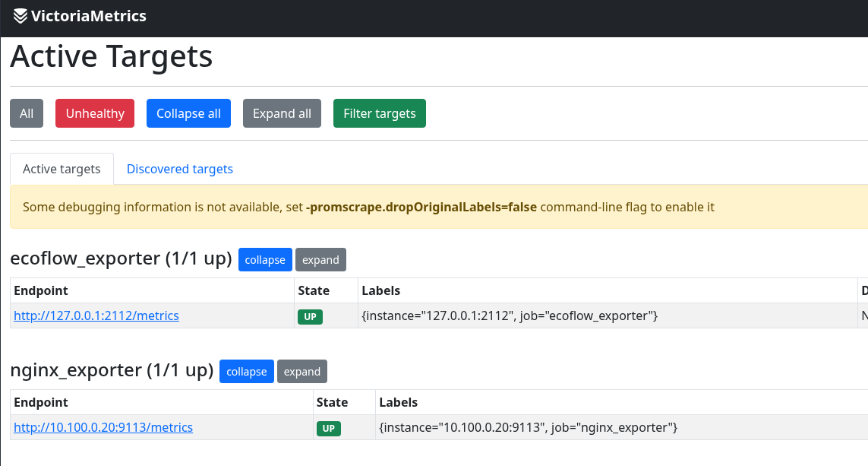Click the dropOriginalLabels warning banner
The height and width of the screenshot is (466, 868).
(x=368, y=207)
